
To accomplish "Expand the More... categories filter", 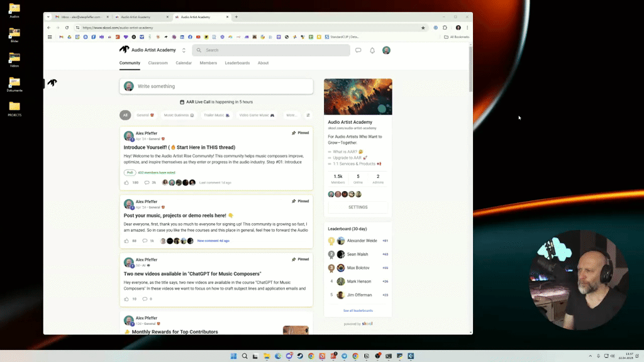I will 291,115.
